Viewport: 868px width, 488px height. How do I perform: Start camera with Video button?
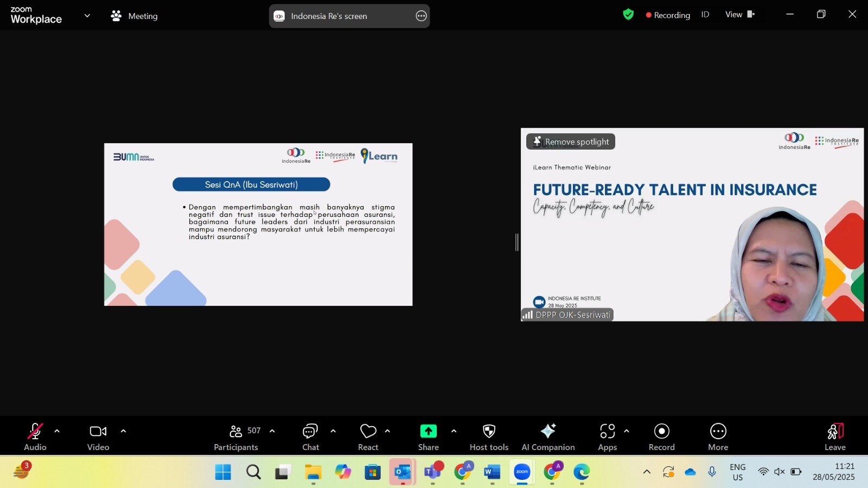pos(98,436)
